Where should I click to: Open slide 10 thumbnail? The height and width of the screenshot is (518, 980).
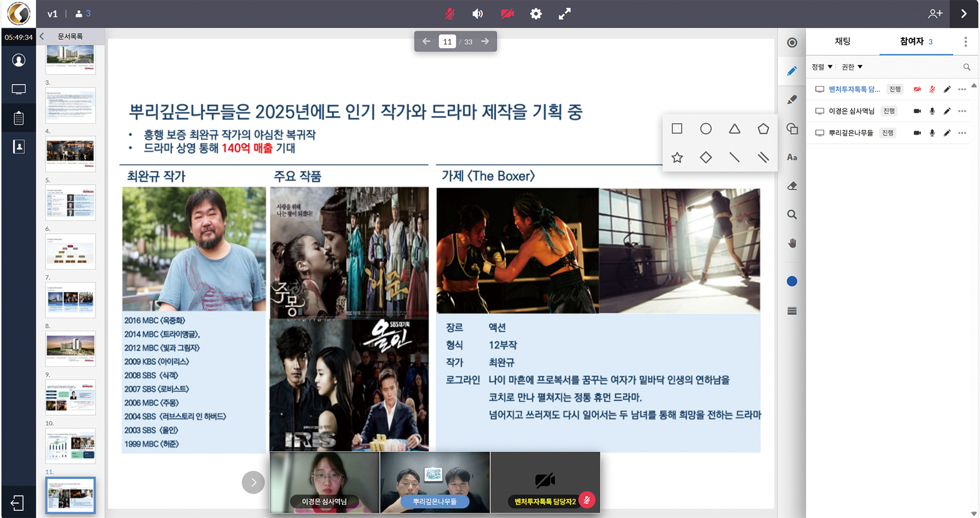(x=70, y=446)
